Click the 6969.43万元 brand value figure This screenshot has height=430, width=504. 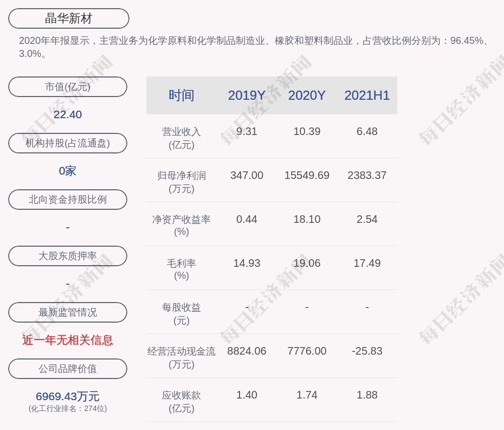click(68, 396)
